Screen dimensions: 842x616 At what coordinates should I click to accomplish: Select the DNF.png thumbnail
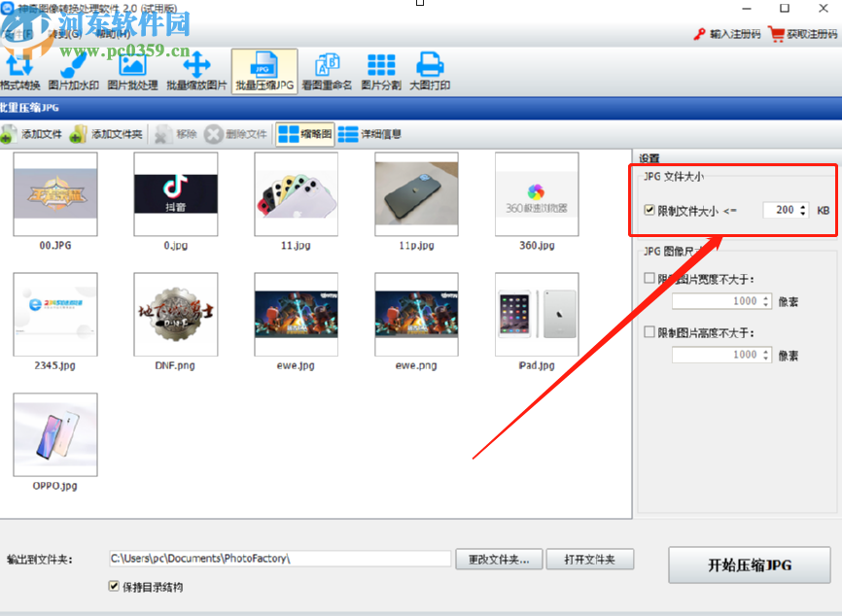tap(176, 314)
